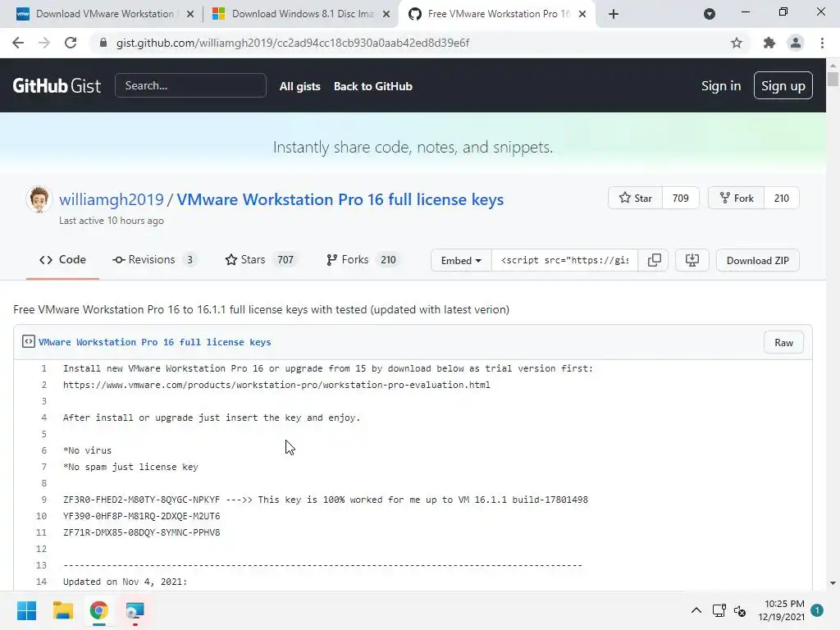840x630 pixels.
Task: Click Back to GitHub link
Action: tap(373, 86)
